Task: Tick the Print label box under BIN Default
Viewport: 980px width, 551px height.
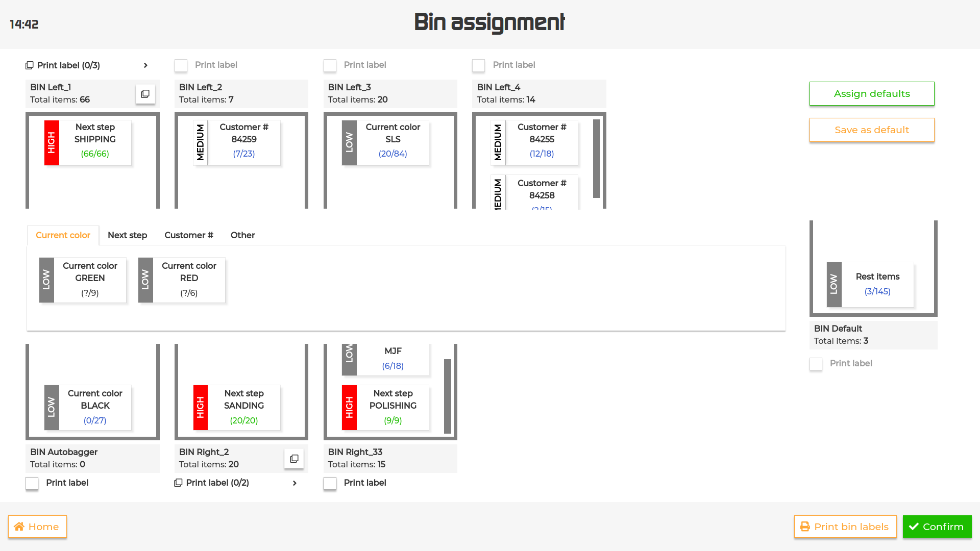Action: 816,364
